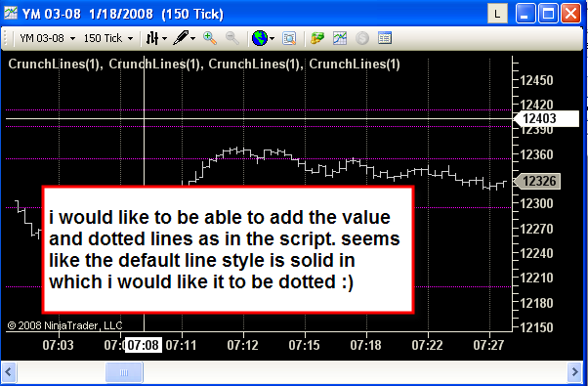The width and height of the screenshot is (588, 386).
Task: Click the zoom frame magnifier icon
Action: pyautogui.click(x=289, y=38)
